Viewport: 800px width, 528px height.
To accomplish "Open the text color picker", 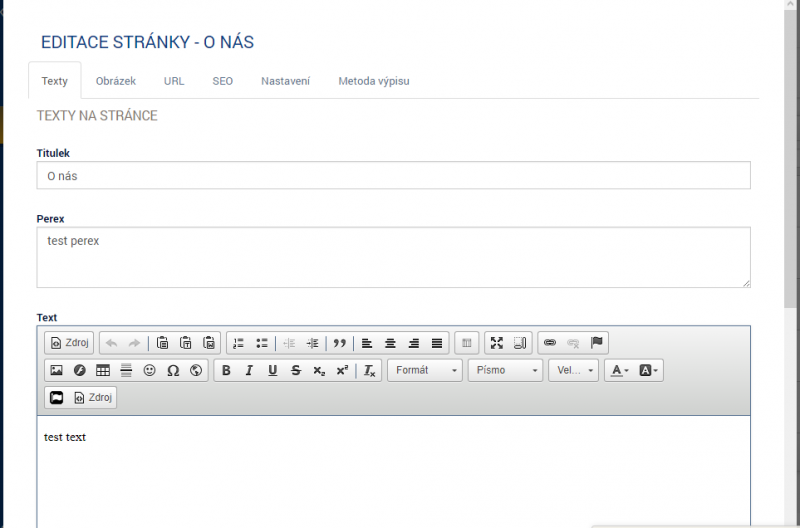I will coord(619,370).
